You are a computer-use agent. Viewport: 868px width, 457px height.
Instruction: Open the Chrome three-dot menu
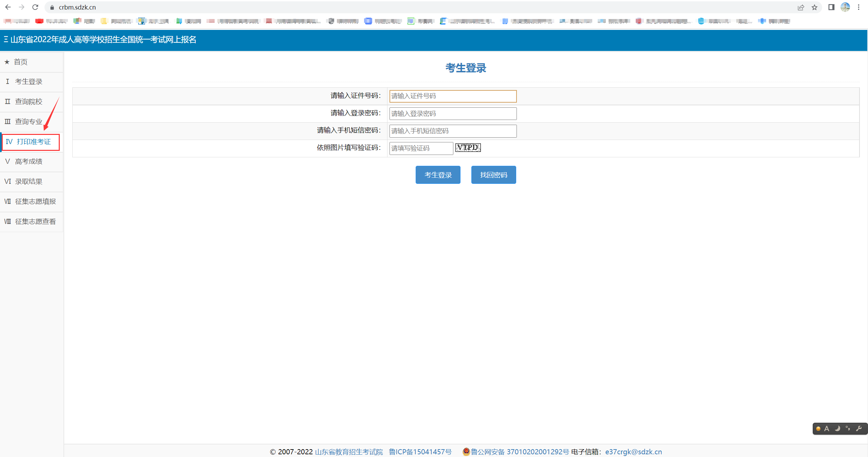pyautogui.click(x=858, y=7)
